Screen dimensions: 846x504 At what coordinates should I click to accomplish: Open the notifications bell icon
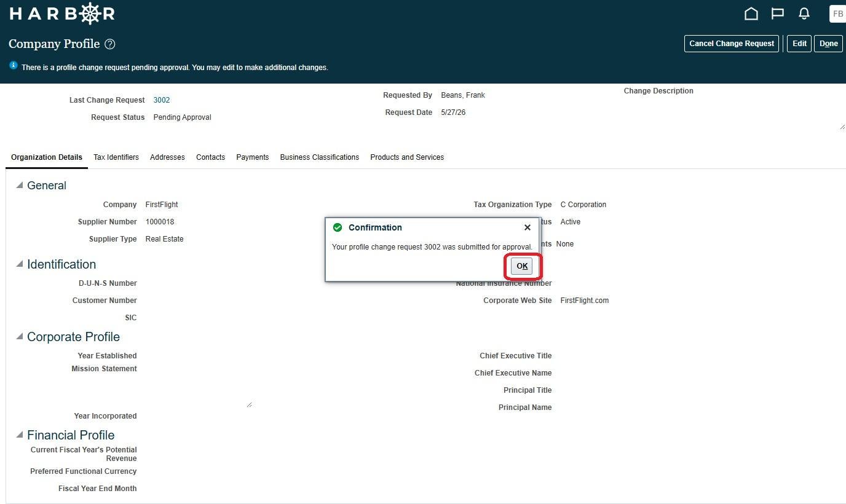click(x=804, y=14)
